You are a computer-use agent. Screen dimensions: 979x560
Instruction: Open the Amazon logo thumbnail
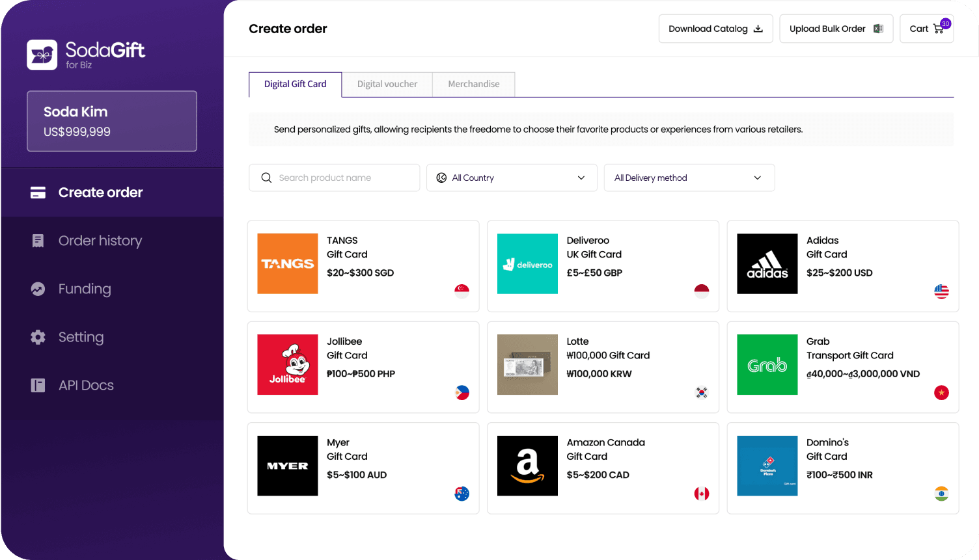pos(527,466)
